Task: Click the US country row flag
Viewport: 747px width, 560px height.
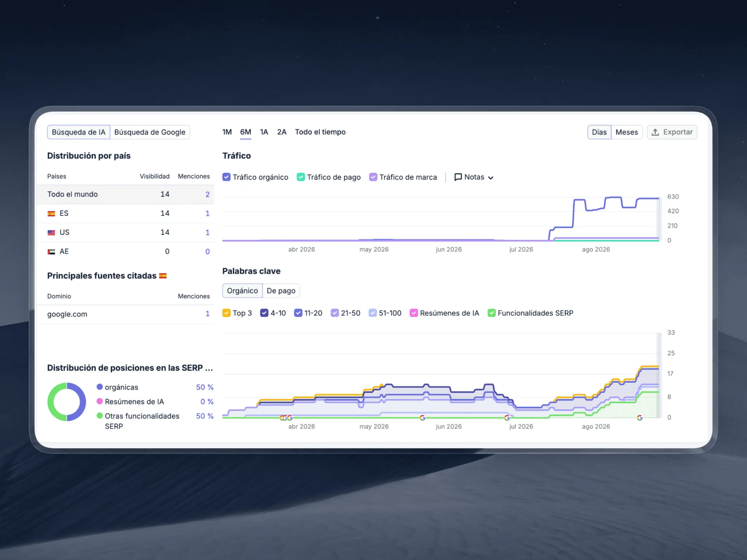Action: 51,233
